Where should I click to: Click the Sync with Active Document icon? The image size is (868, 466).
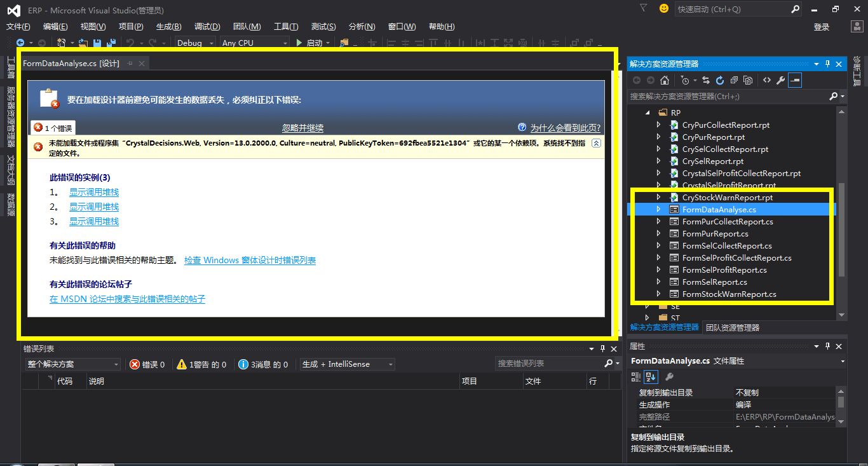pyautogui.click(x=706, y=80)
